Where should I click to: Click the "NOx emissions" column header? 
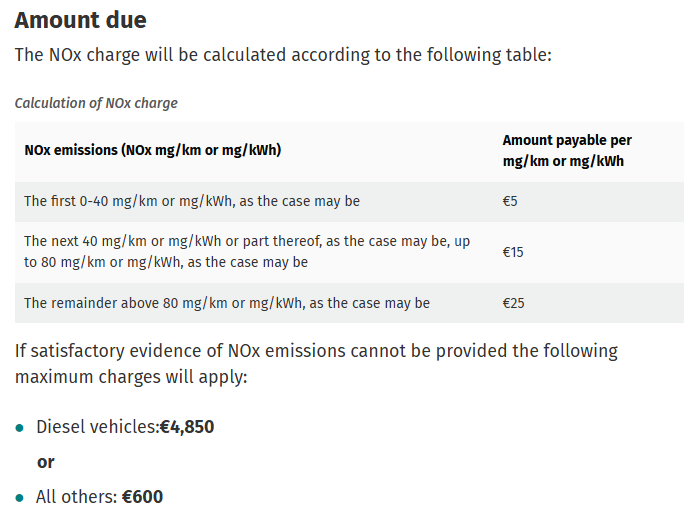pos(152,150)
